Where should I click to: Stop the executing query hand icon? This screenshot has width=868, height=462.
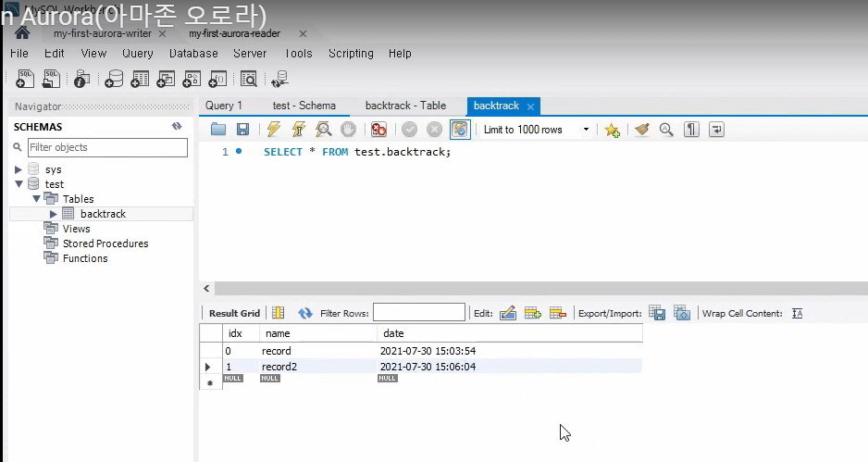click(x=348, y=130)
